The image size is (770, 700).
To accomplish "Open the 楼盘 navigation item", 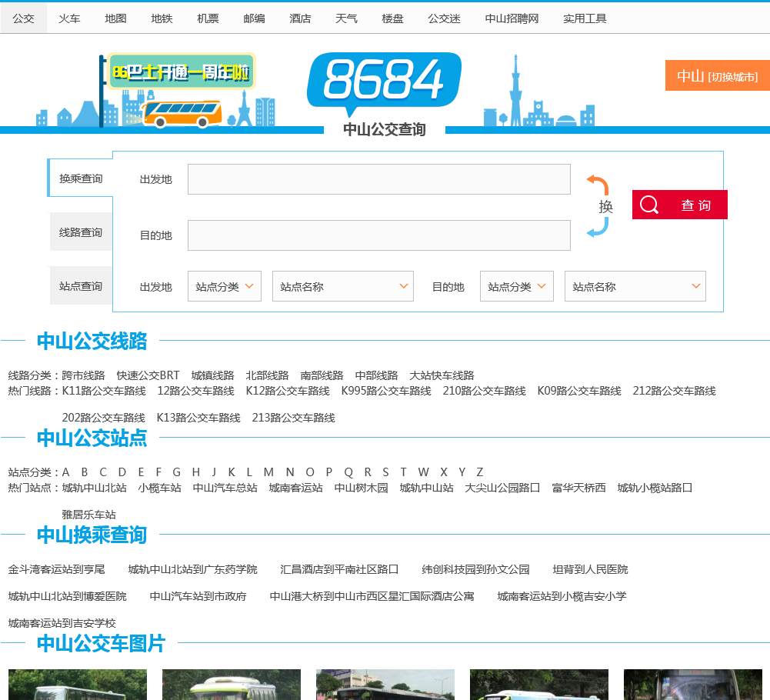I will point(392,18).
